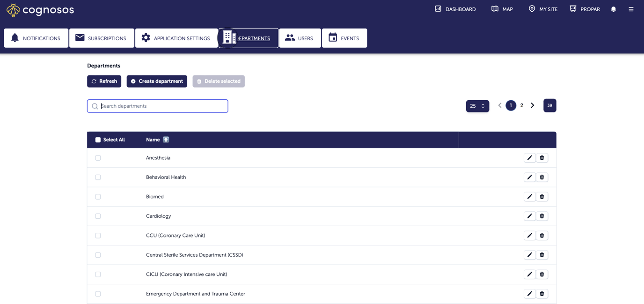This screenshot has height=304, width=644.
Task: Check the Emergency Department row checkbox
Action: [98, 294]
